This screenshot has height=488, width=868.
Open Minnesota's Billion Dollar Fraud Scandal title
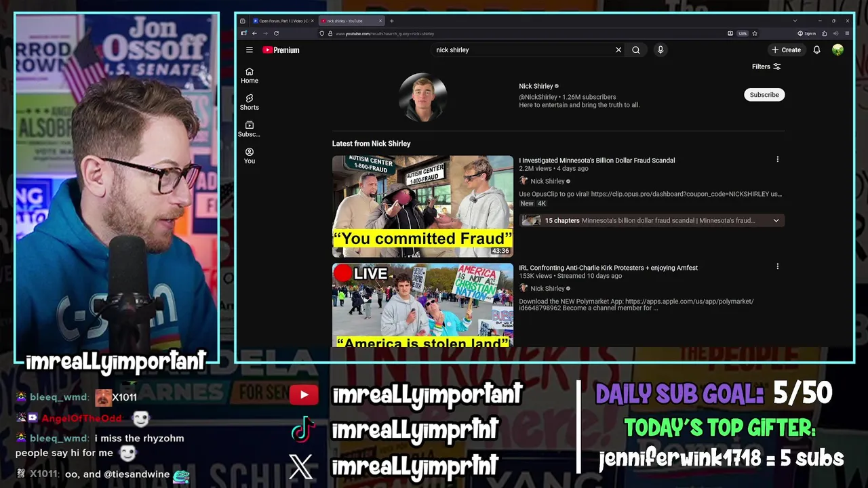[x=597, y=161]
